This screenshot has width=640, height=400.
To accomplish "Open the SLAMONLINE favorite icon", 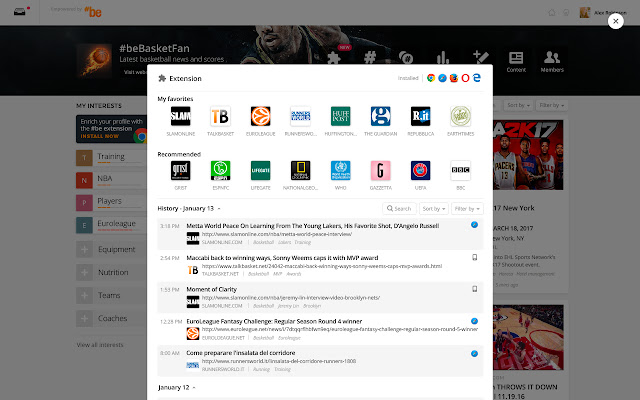I will tap(180, 116).
